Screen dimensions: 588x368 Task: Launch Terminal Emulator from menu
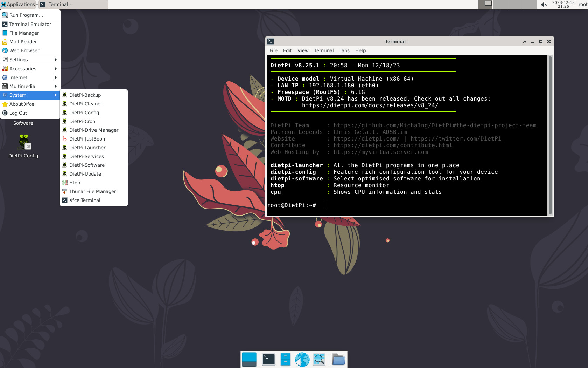(30, 24)
